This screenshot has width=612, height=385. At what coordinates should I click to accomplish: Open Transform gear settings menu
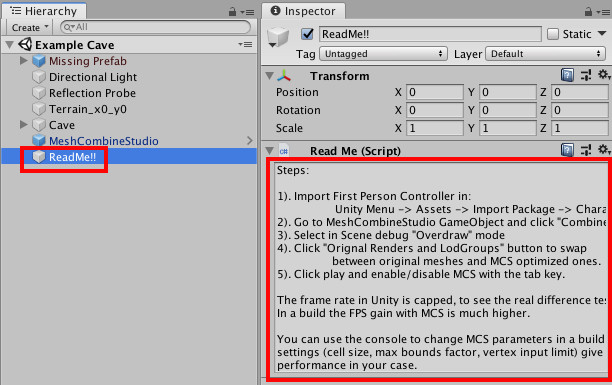coord(604,75)
